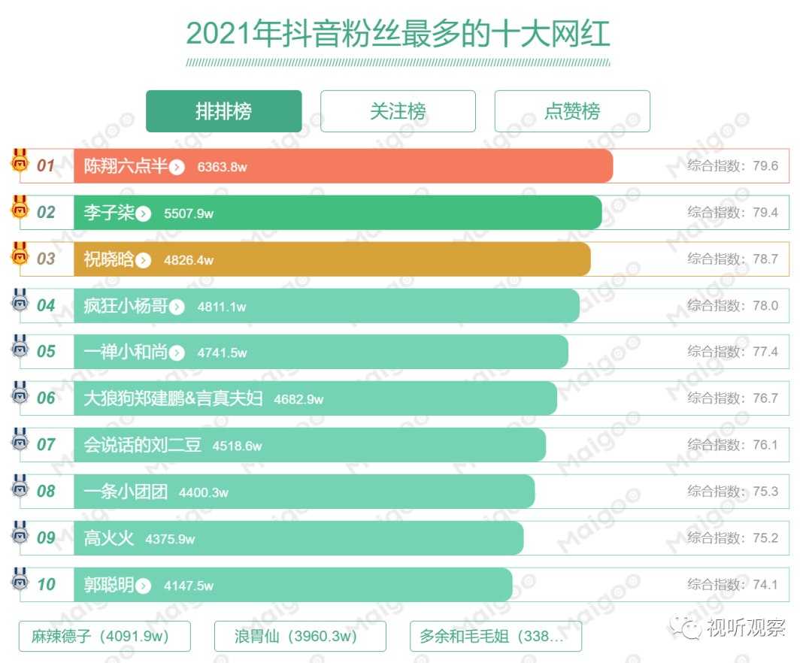Click gray medal icon for rank 09

[x=20, y=533]
